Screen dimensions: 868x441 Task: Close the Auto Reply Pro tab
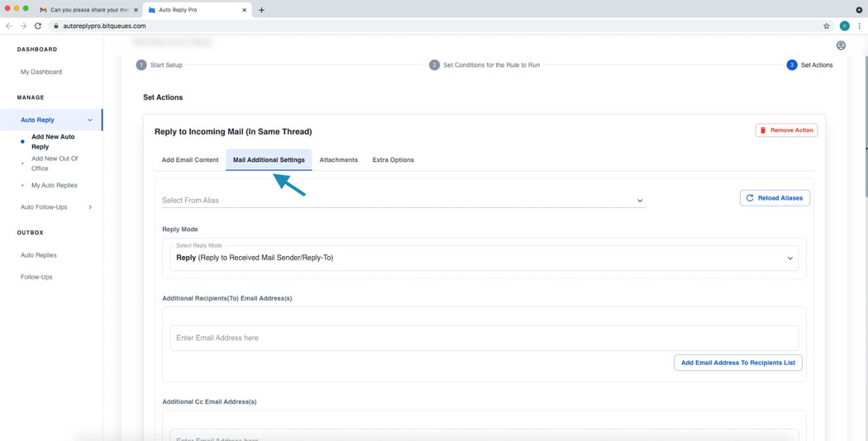click(245, 10)
